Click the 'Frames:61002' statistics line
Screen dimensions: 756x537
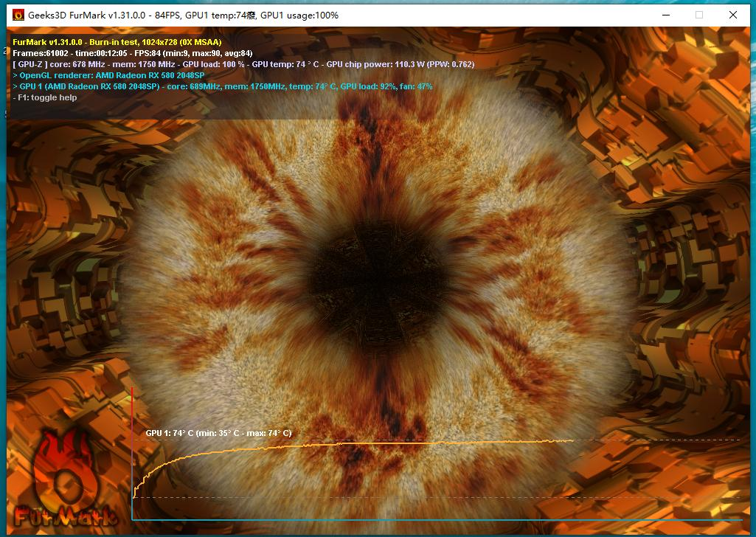tap(133, 54)
